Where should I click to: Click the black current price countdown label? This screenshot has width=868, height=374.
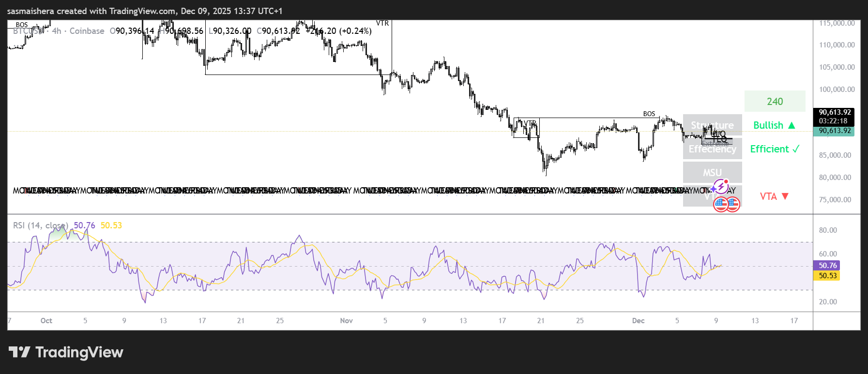(x=833, y=117)
